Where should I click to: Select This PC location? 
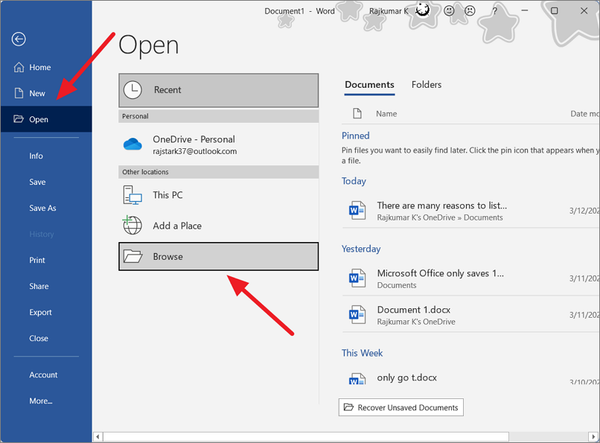coord(218,195)
